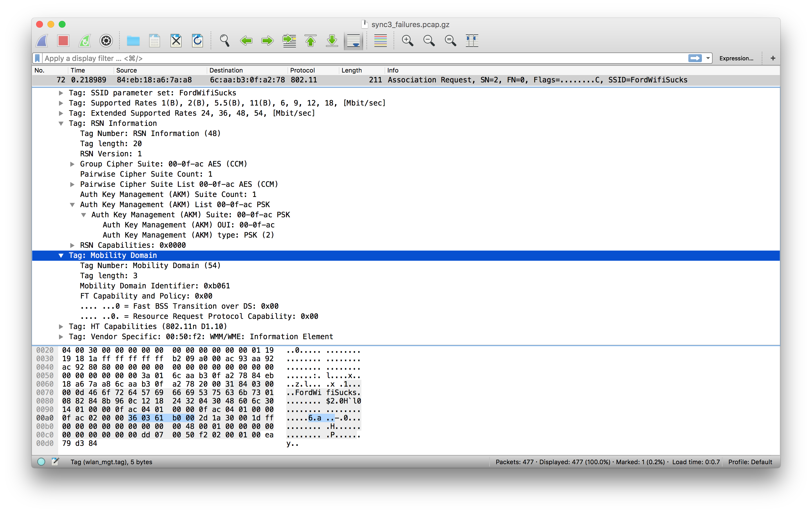Viewport: 812px width, 513px height.
Task: Toggle auto-scroll during live capture
Action: pyautogui.click(x=353, y=41)
